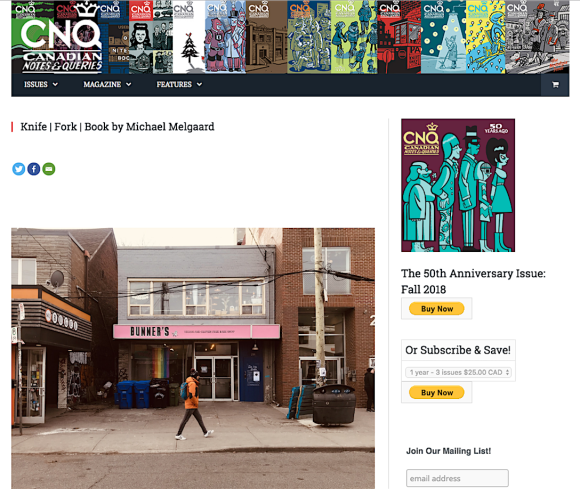Open the grey street scene cover thumbnail
The image size is (580, 489).
537,37
